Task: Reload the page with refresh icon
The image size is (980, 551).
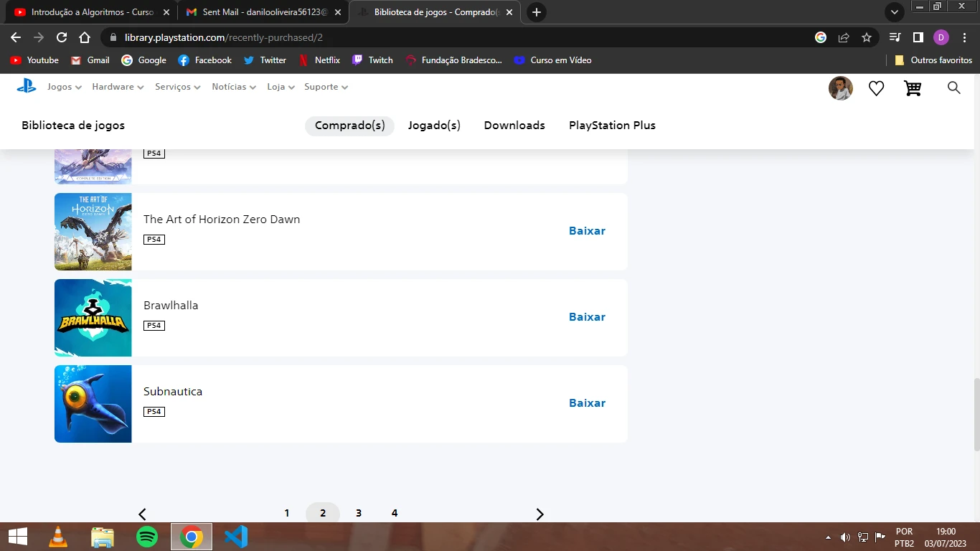Action: point(62,37)
